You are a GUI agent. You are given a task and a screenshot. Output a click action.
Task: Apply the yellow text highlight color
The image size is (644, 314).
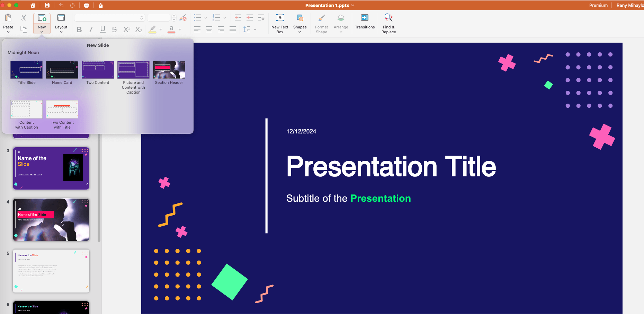click(x=152, y=30)
